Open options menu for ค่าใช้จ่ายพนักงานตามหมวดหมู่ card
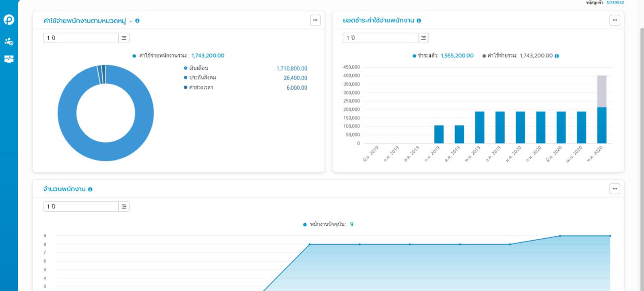The height and width of the screenshot is (291, 644). tap(315, 20)
